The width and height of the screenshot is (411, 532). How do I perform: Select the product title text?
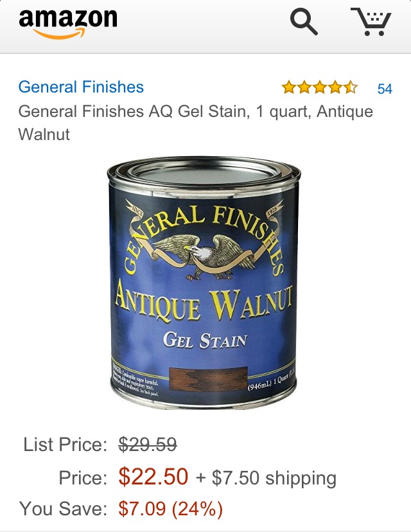pyautogui.click(x=196, y=123)
